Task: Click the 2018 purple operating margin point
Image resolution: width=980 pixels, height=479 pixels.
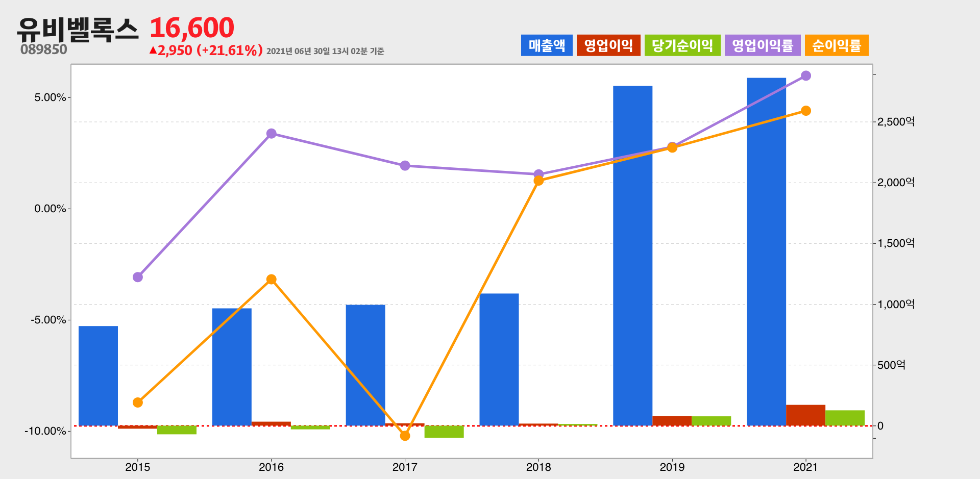Action: 538,174
